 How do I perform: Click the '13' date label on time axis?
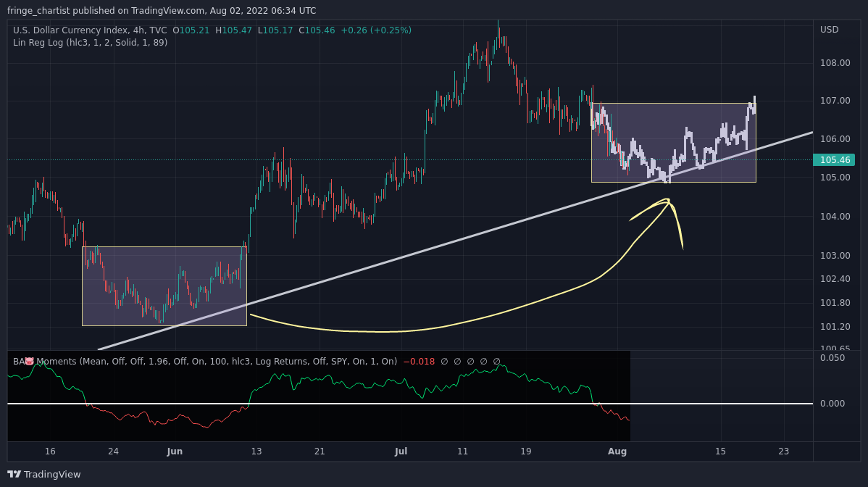[x=256, y=451]
